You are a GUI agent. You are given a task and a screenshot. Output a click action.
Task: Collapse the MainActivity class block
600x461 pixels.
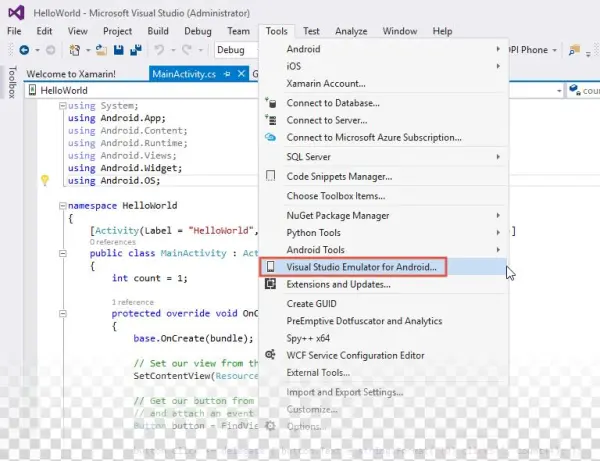[62, 253]
